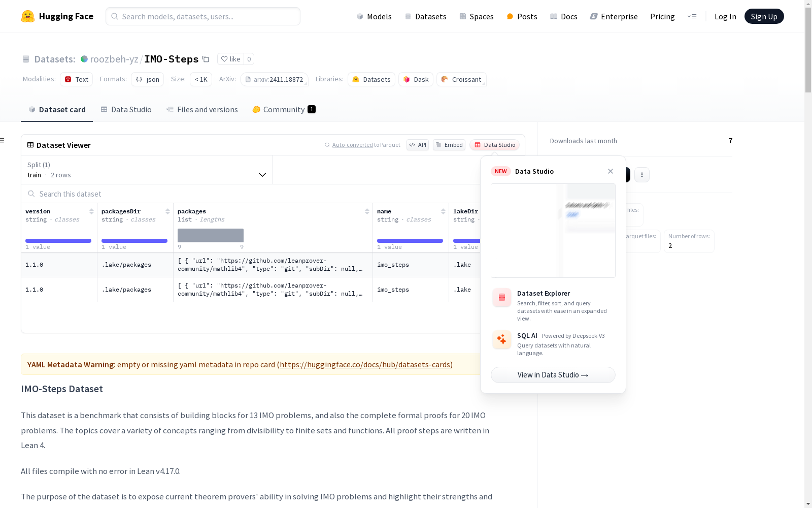
Task: Click the SQL AI entry in popup
Action: pyautogui.click(x=553, y=344)
